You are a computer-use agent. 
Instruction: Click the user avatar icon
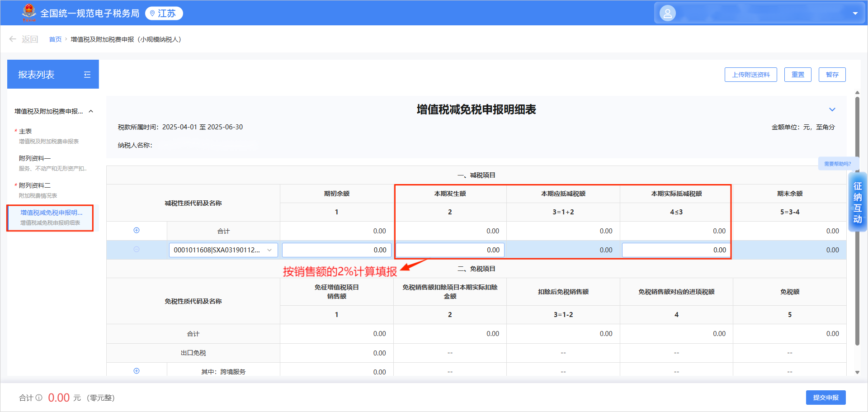(667, 13)
